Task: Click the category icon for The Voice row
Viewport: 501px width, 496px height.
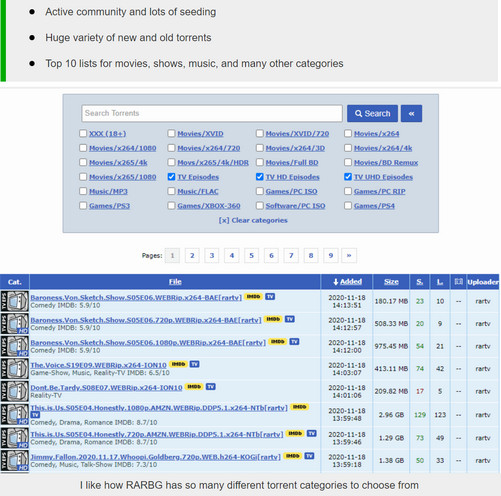Action: (x=15, y=369)
